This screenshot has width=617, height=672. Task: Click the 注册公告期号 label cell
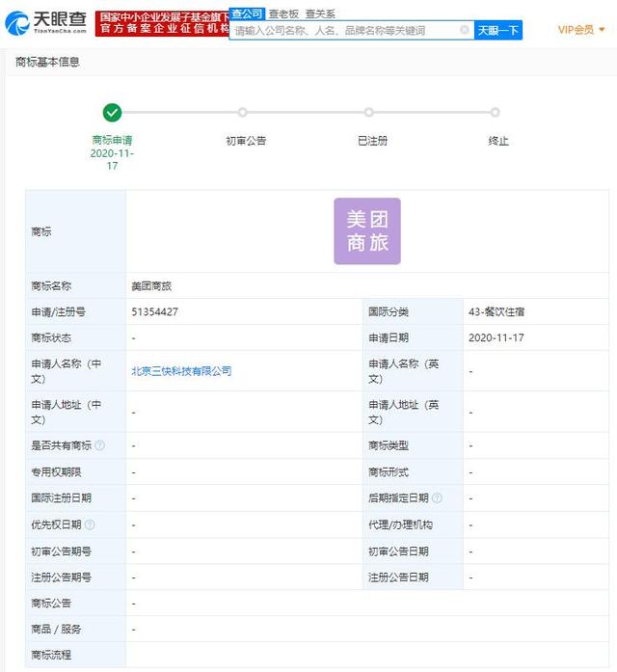[x=76, y=578]
